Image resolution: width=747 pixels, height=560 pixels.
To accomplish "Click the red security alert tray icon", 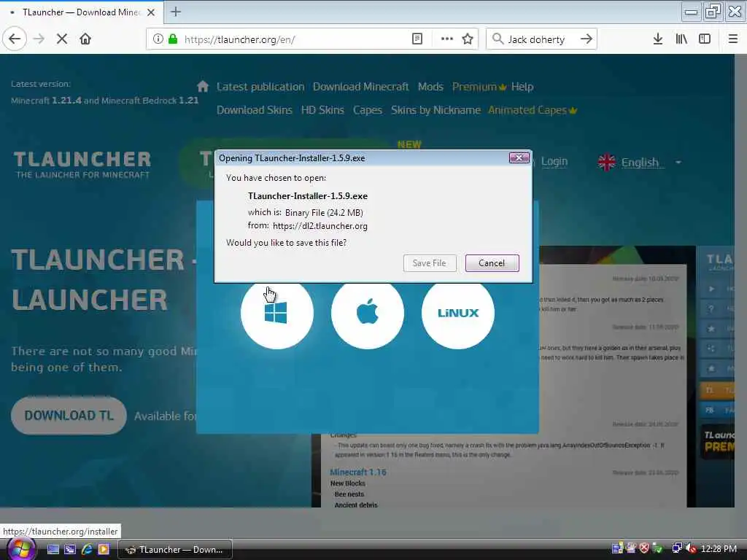I will (645, 548).
